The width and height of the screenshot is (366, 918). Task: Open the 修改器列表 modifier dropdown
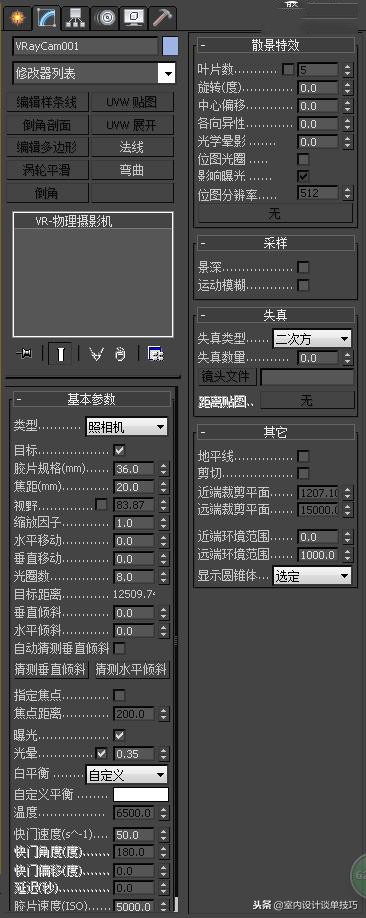pyautogui.click(x=94, y=74)
